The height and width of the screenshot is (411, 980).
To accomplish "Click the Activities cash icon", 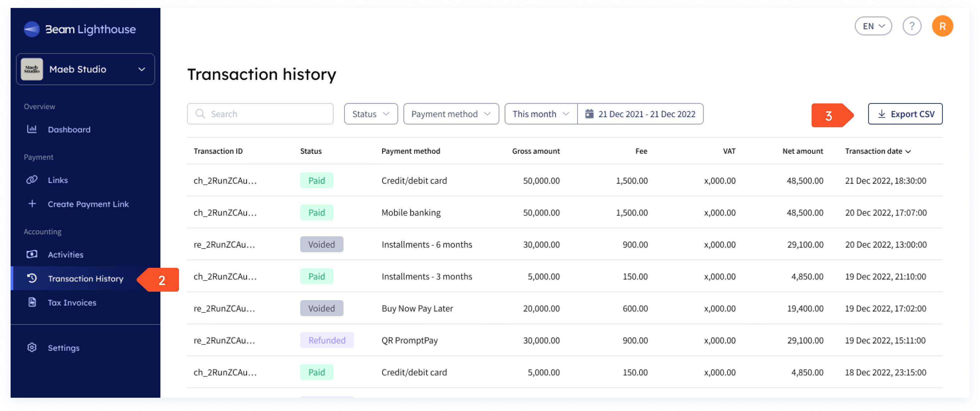I will tap(32, 254).
